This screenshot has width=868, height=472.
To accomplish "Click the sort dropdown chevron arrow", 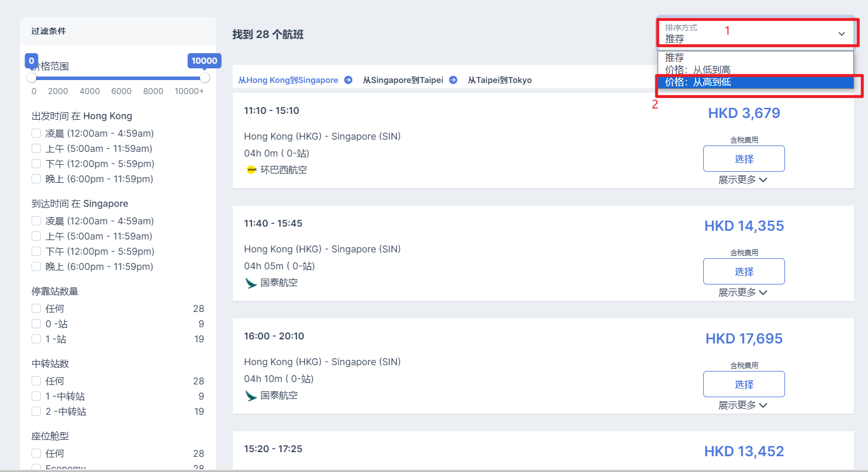I will 842,34.
